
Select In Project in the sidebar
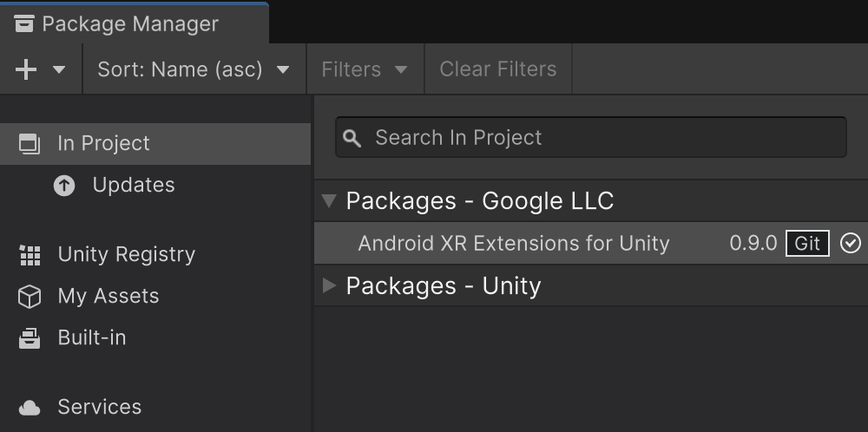tap(103, 144)
